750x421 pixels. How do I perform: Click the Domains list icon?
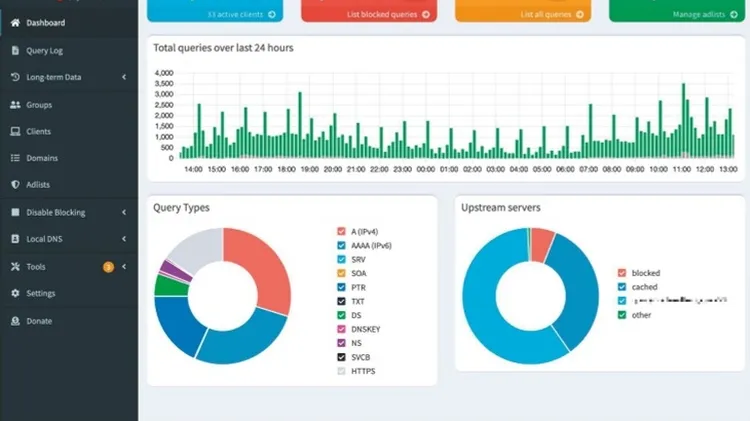pyautogui.click(x=15, y=158)
